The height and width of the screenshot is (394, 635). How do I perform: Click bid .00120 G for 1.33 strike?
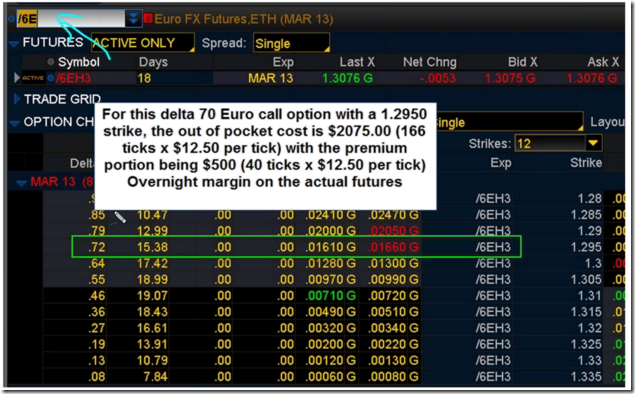[x=330, y=360]
